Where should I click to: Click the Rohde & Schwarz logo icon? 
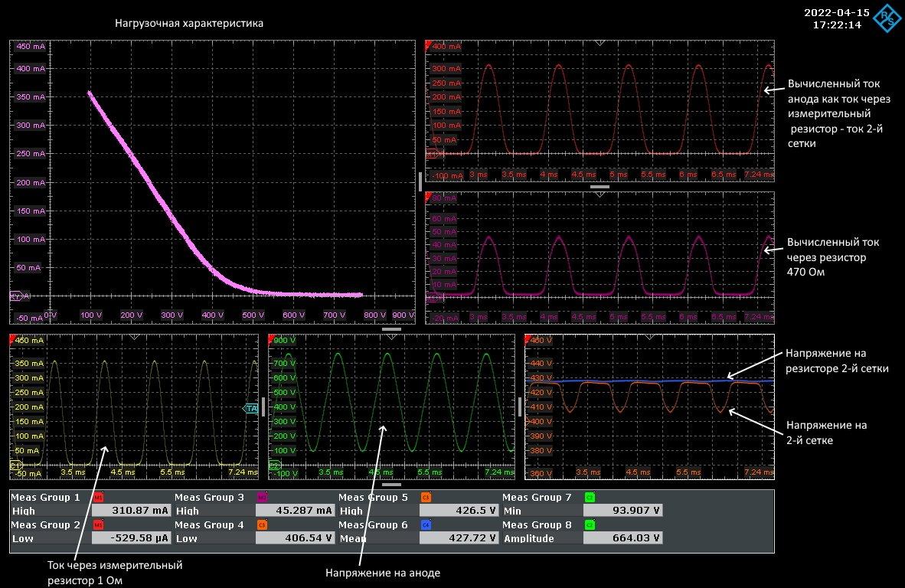coord(888,18)
